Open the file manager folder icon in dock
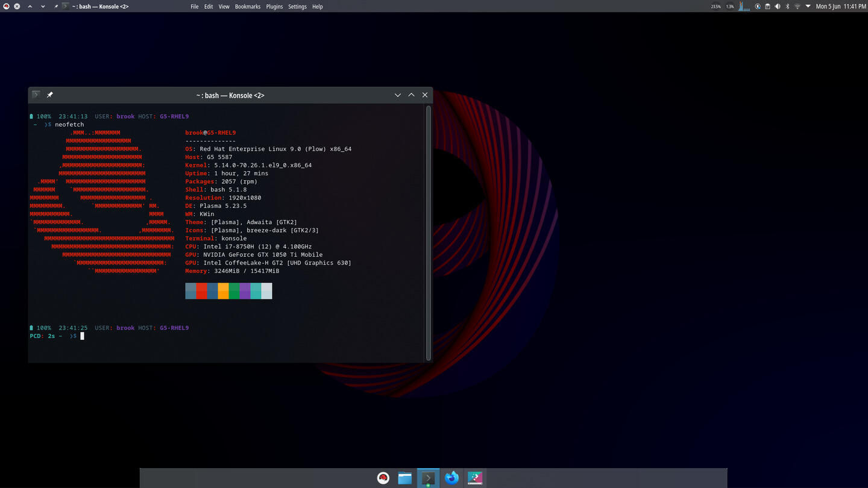The image size is (868, 488). pos(405,478)
